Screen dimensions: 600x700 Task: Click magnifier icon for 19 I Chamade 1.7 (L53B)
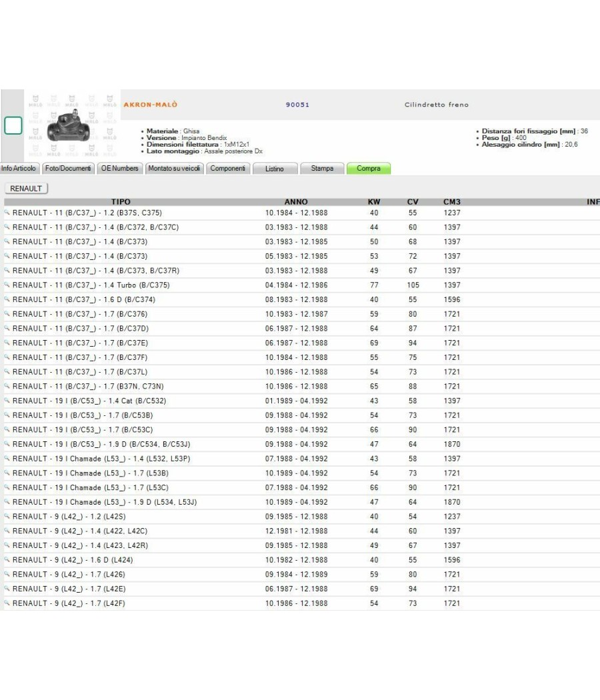pos(7,473)
